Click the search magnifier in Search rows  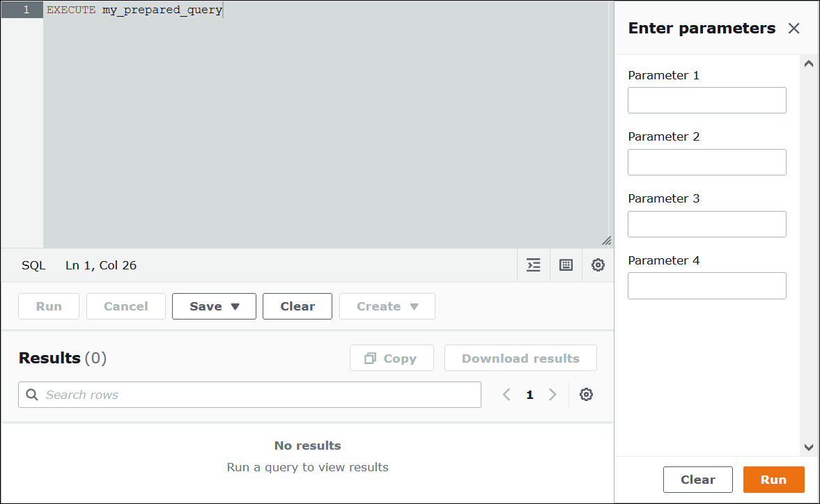pos(31,394)
